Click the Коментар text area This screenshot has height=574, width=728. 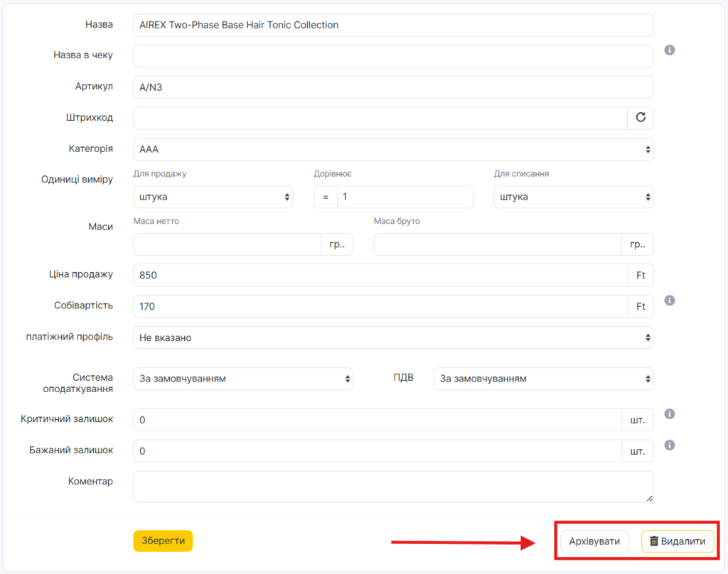(x=392, y=487)
